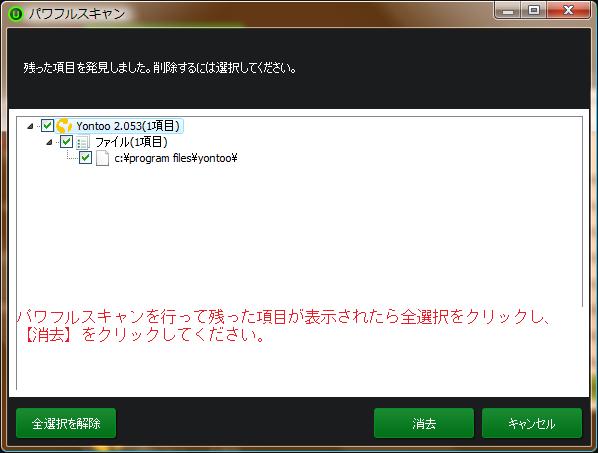Collapse the ファイル(1項目) tree node
598x453 pixels.
coord(49,143)
